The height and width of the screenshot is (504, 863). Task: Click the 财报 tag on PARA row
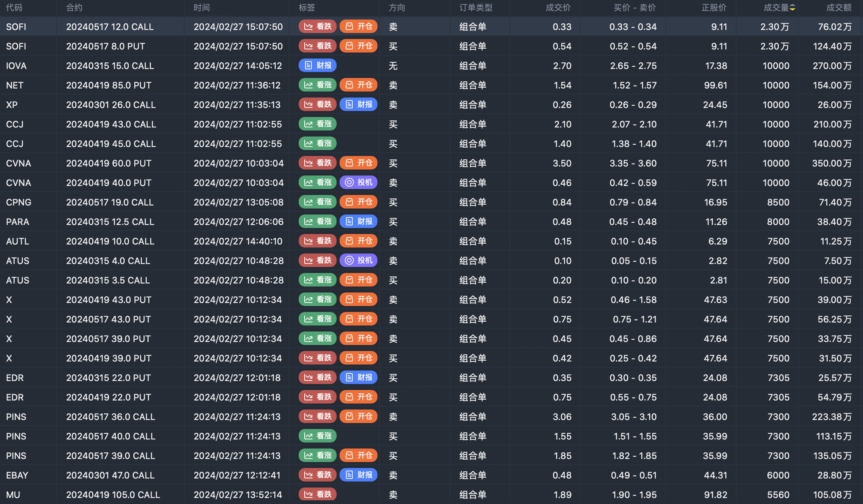(358, 222)
